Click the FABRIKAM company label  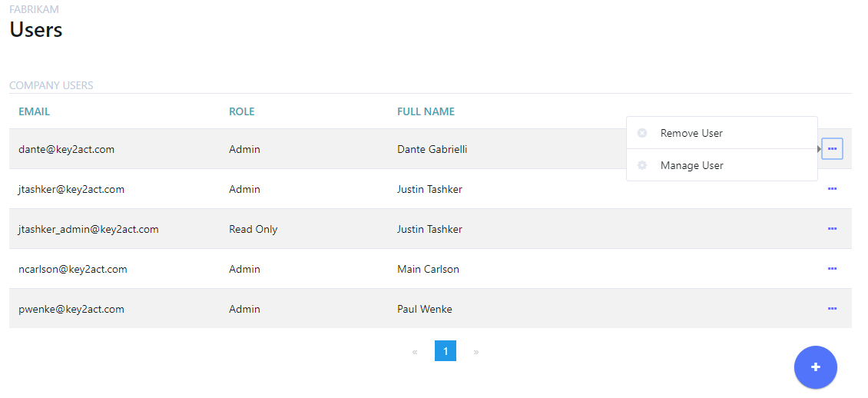point(34,9)
